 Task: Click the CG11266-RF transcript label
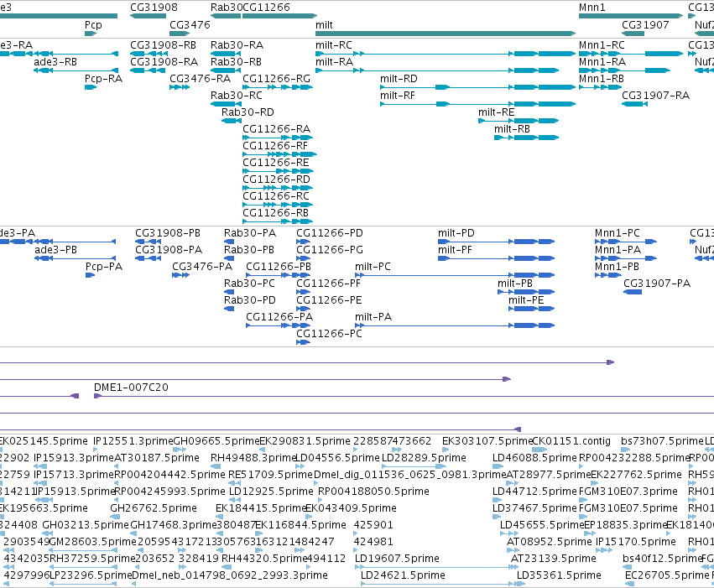(275, 146)
